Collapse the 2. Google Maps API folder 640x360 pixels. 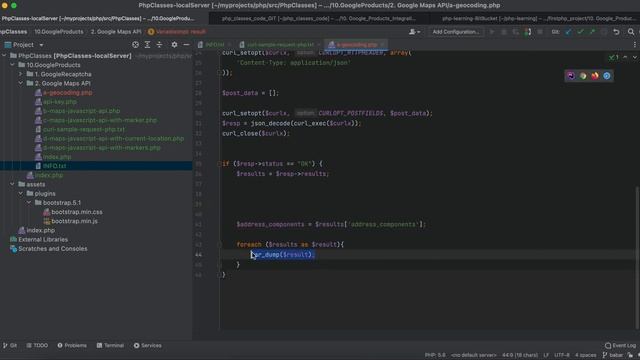[21, 83]
